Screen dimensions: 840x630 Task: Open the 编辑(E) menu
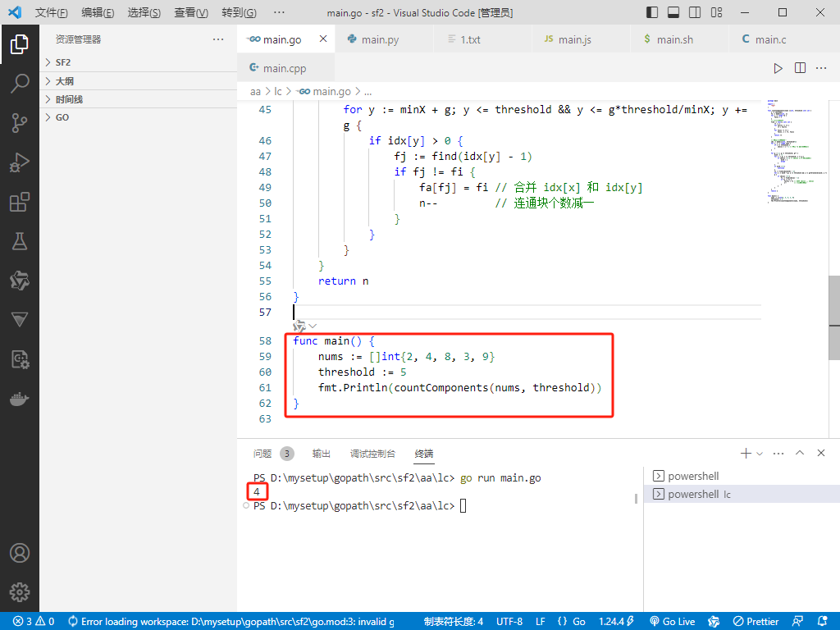[x=98, y=12]
